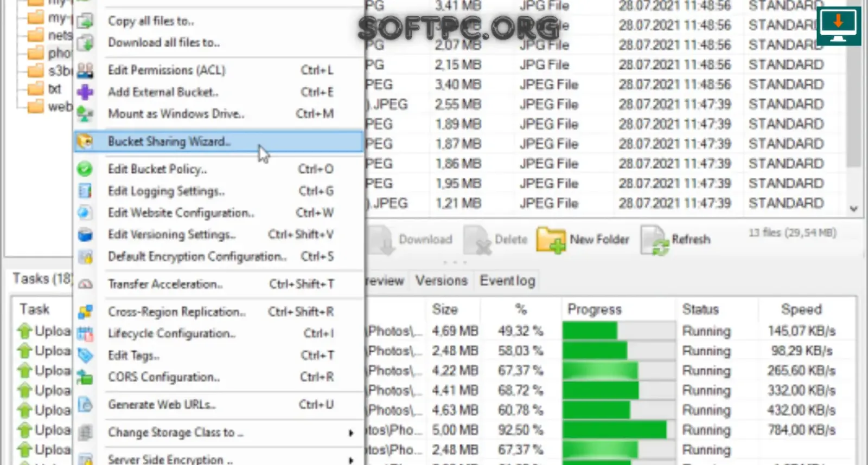Click the Refresh button
Viewport: 868px width, 465px height.
676,240
